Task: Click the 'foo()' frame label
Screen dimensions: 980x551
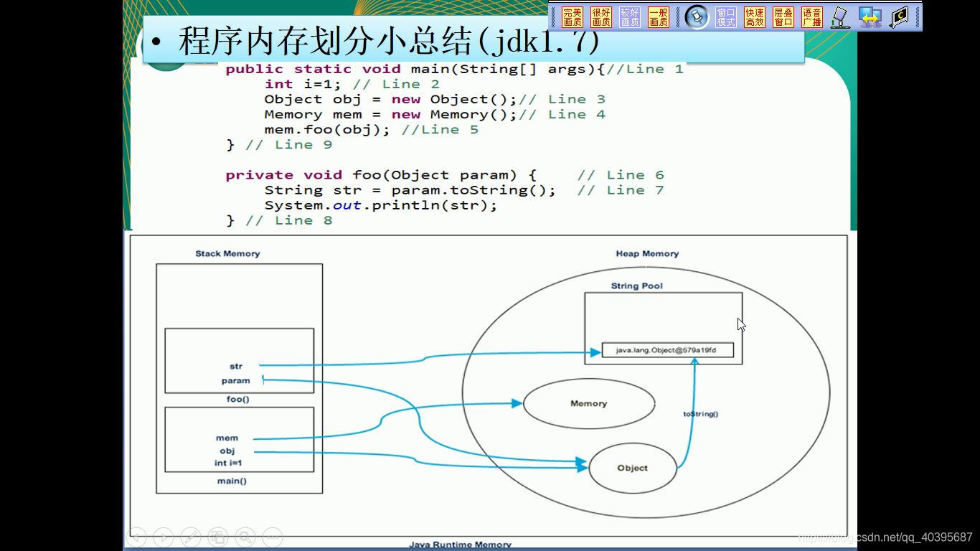Action: pos(238,399)
